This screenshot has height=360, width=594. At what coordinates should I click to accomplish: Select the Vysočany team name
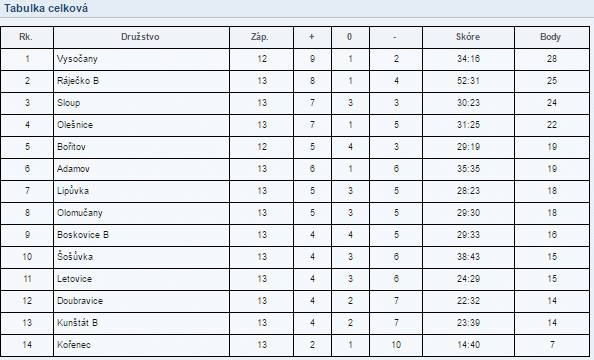pos(77,59)
